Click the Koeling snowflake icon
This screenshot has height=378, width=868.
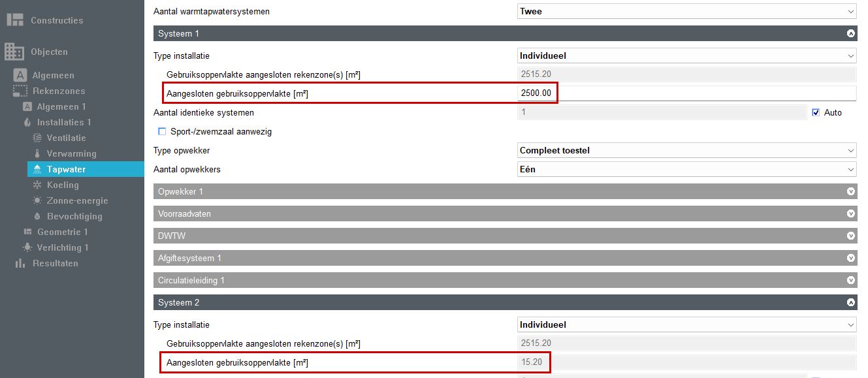tap(37, 185)
